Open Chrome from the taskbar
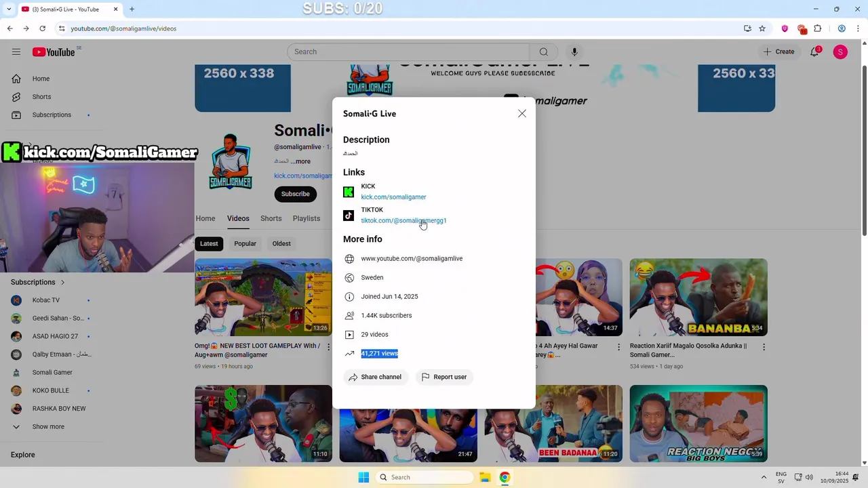 tap(505, 477)
